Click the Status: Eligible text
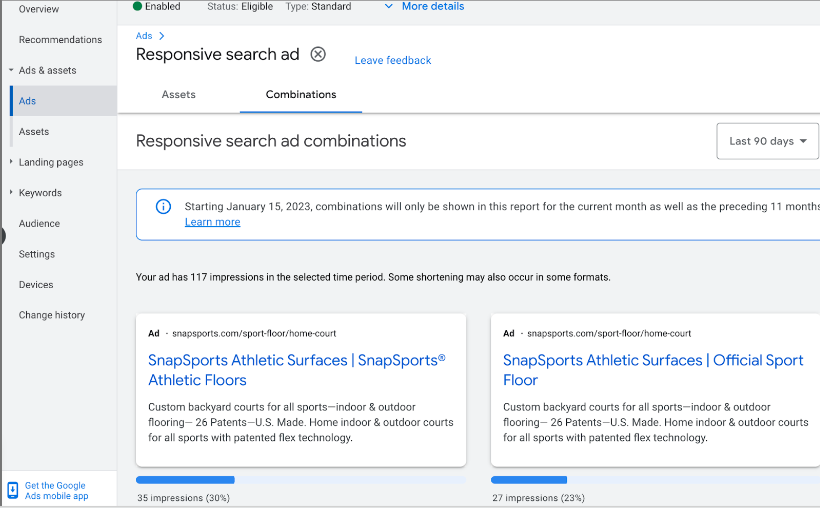 pyautogui.click(x=240, y=6)
